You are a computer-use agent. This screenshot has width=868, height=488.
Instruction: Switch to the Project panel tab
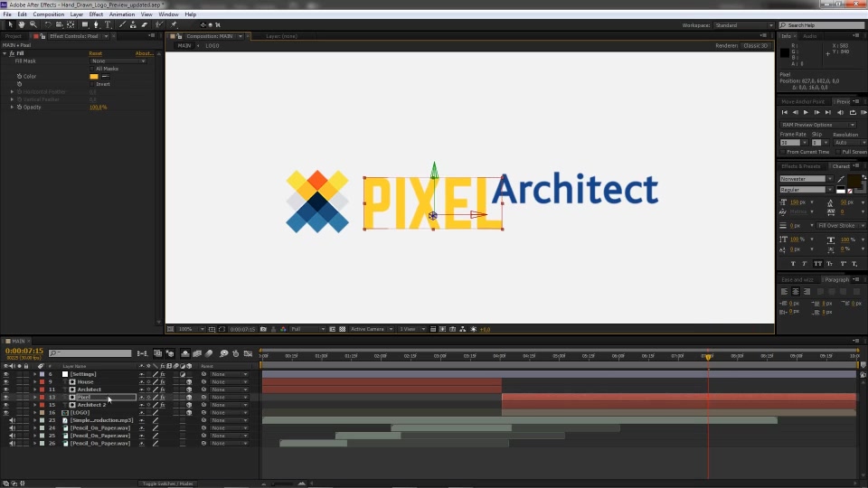click(x=14, y=36)
